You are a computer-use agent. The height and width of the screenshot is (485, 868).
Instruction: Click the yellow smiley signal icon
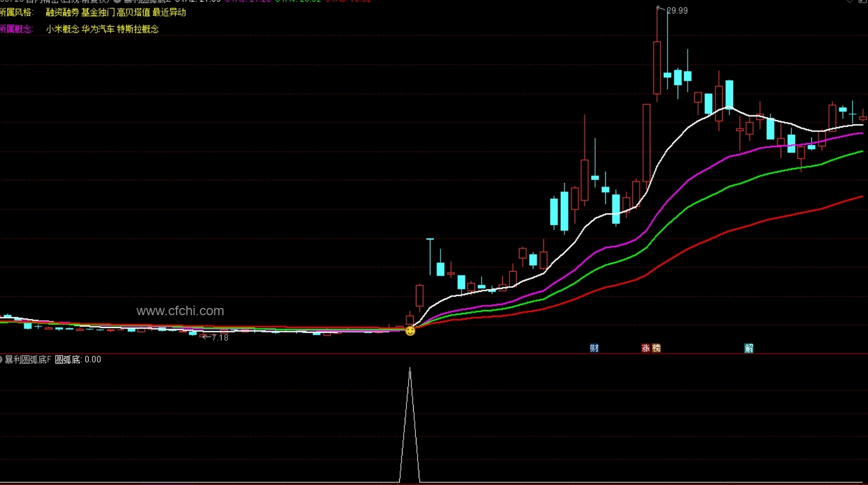[x=410, y=331]
